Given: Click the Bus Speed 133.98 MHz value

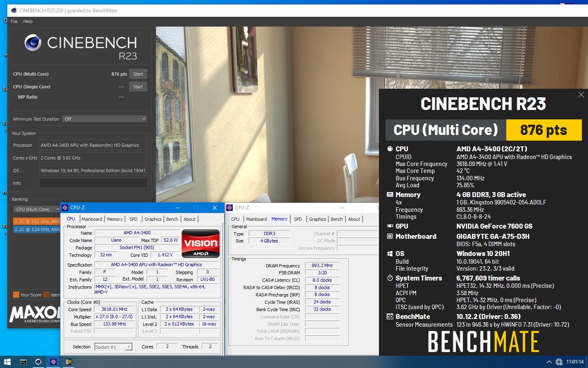Looking at the screenshot, I should point(114,324).
